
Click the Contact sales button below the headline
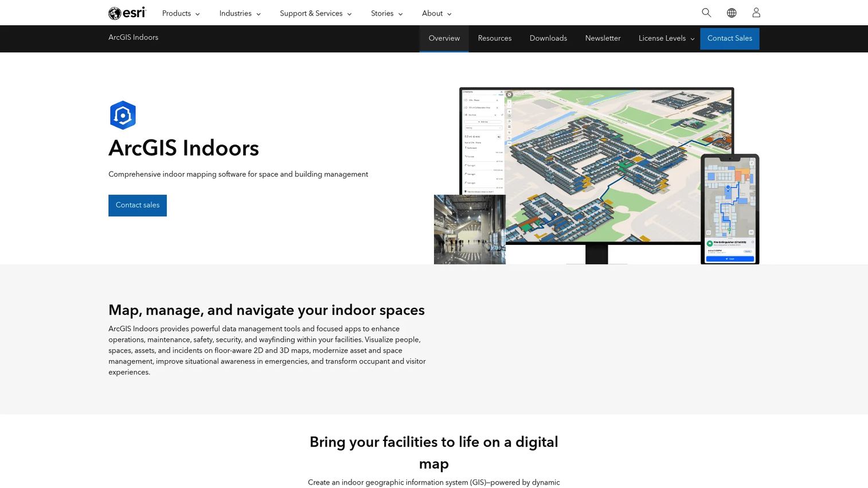pyautogui.click(x=138, y=205)
